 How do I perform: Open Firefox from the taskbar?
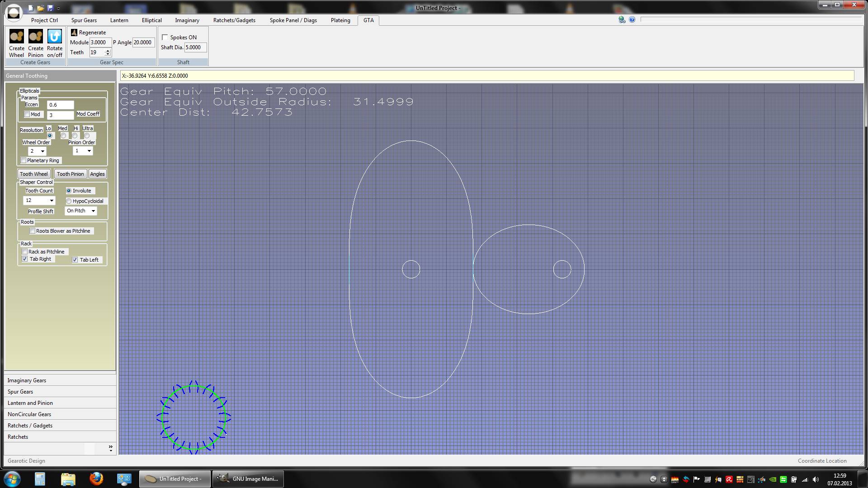[96, 479]
